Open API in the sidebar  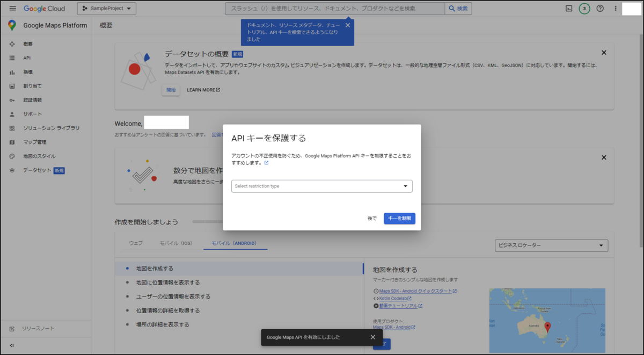27,58
